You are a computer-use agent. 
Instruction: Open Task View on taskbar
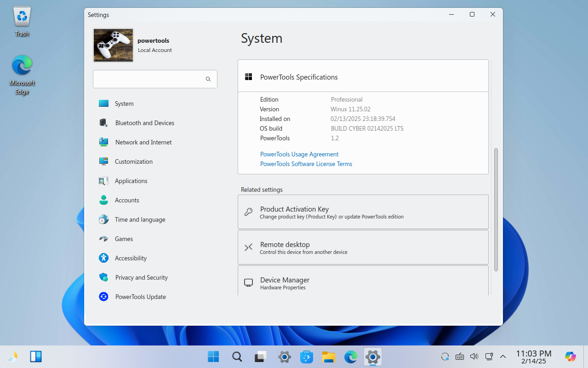[261, 356]
